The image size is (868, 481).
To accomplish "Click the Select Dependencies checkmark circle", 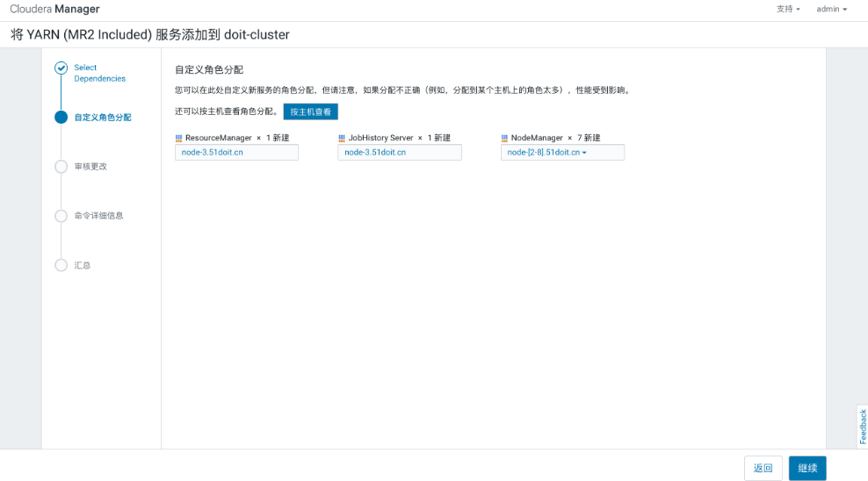I will click(x=61, y=68).
